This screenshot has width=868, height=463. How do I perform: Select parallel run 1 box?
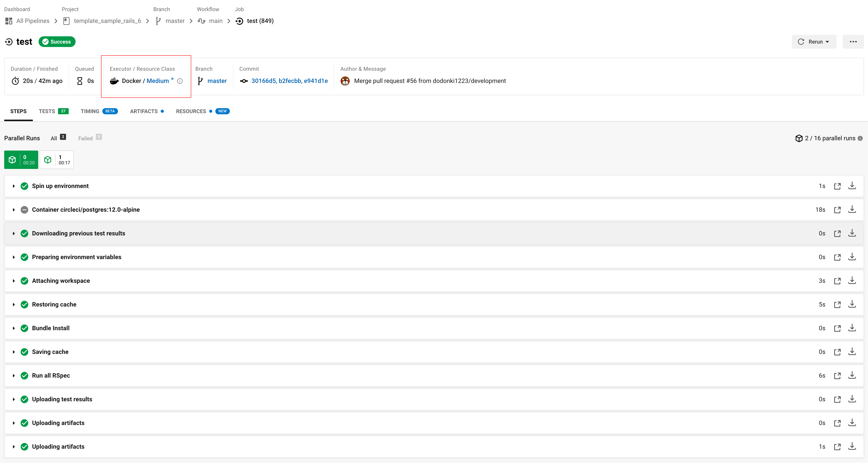(x=57, y=160)
